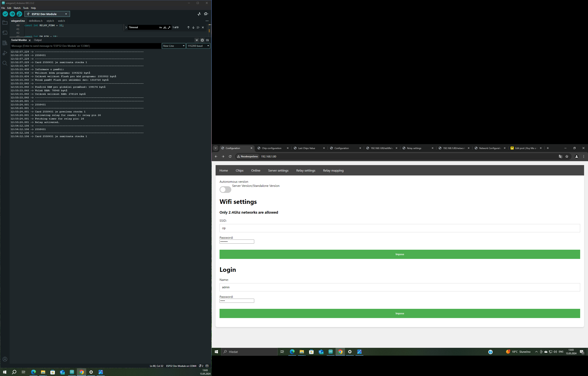
Task: Open the Debug sidebar panel
Action: 5,53
